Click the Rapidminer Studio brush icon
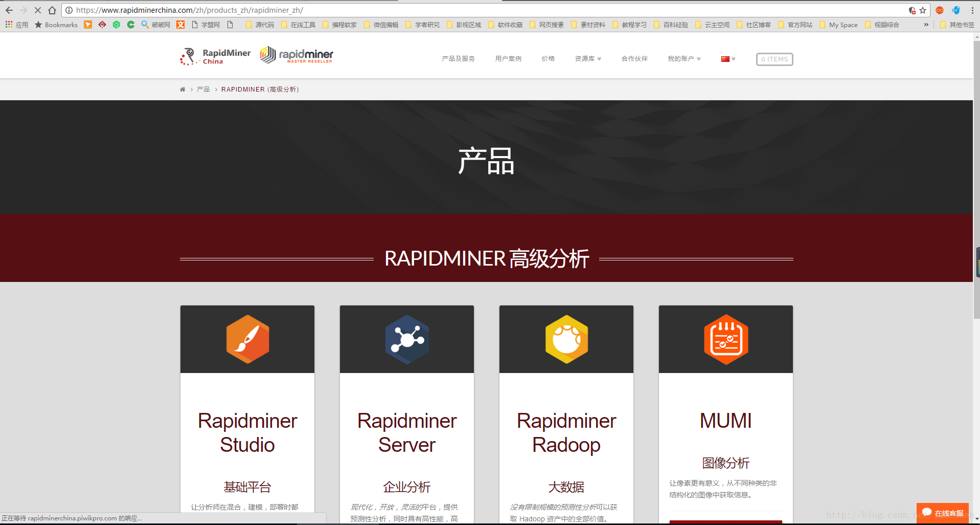980x525 pixels. tap(247, 339)
